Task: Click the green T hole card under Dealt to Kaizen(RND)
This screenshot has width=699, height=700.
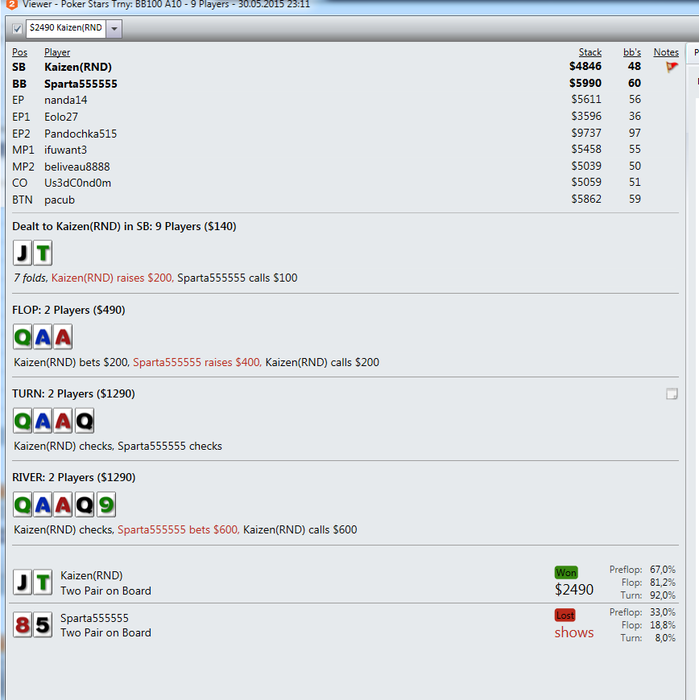Action: tap(43, 253)
